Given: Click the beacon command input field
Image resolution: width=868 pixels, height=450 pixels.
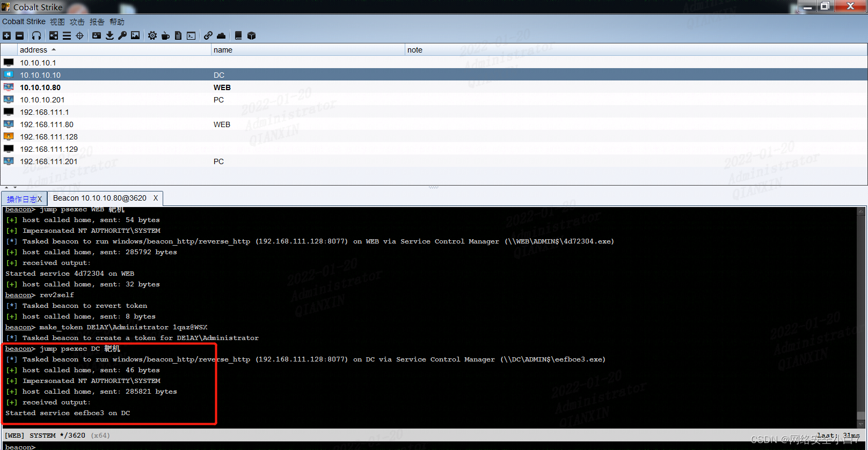Looking at the screenshot, I should pos(450,446).
